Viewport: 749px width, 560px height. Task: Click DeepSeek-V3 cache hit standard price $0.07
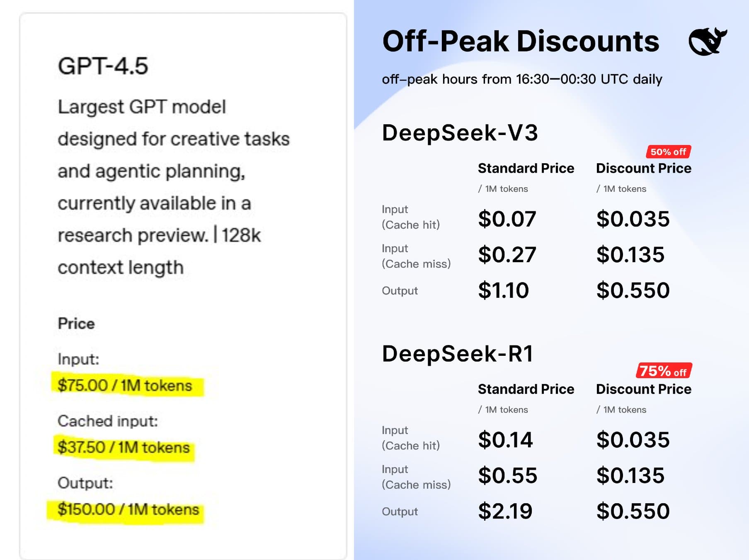pyautogui.click(x=507, y=219)
